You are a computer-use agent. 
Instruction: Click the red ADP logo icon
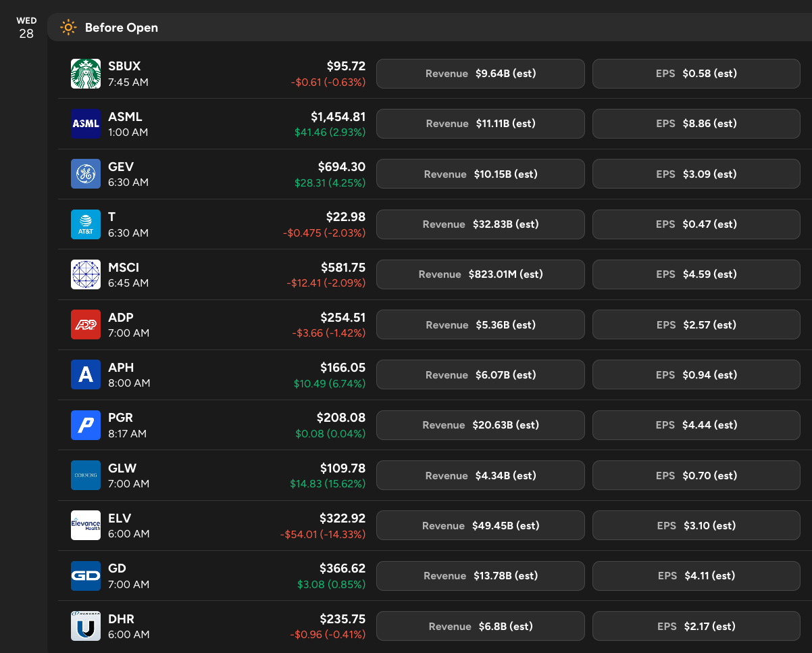pyautogui.click(x=86, y=324)
